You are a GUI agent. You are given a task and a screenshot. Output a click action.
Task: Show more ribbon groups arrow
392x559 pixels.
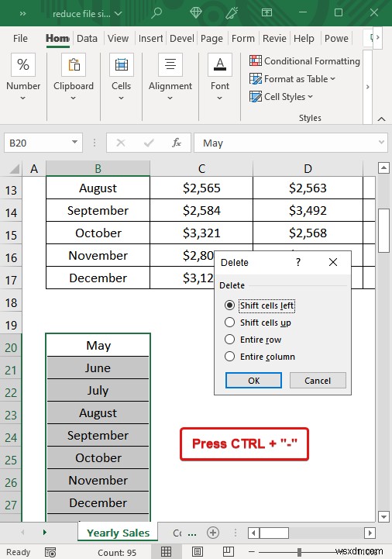coord(367,87)
